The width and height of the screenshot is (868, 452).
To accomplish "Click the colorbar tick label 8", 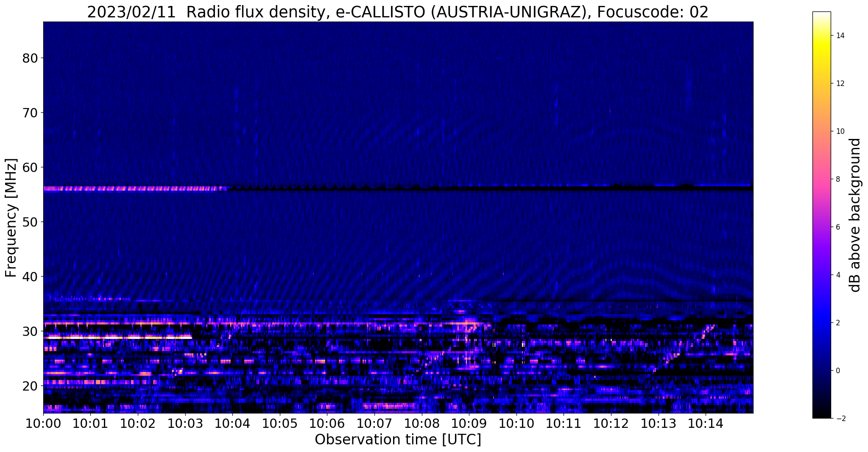I will 837,179.
